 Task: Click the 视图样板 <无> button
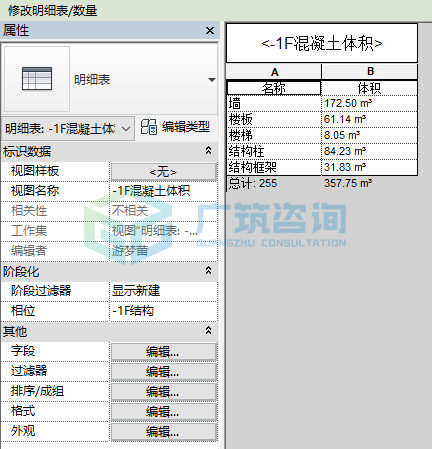(163, 172)
